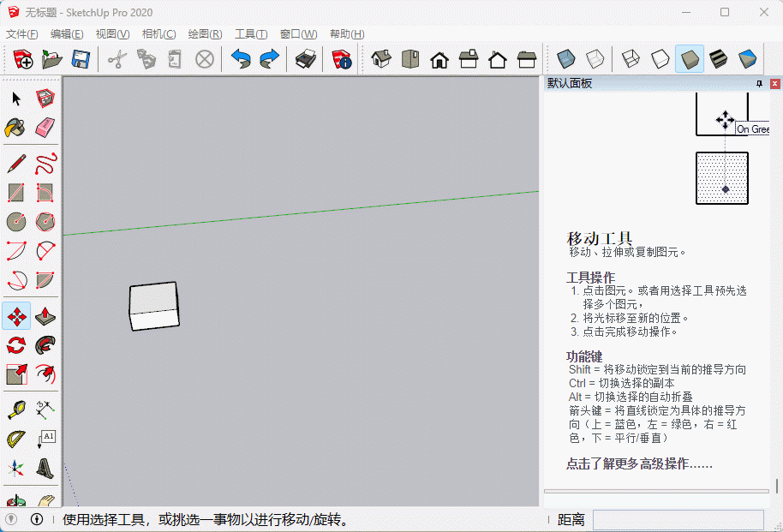Choose the Circle drawing tool
Image resolution: width=783 pixels, height=532 pixels.
click(15, 222)
